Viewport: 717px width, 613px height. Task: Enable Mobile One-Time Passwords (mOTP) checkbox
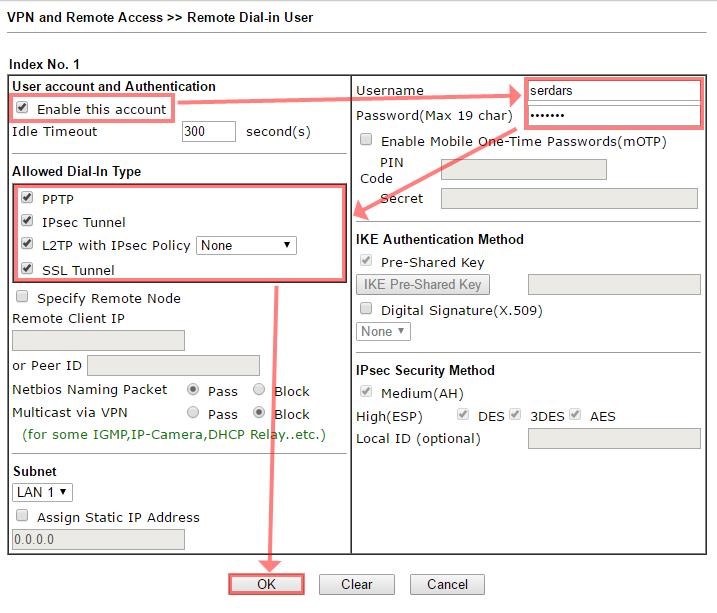pos(366,141)
